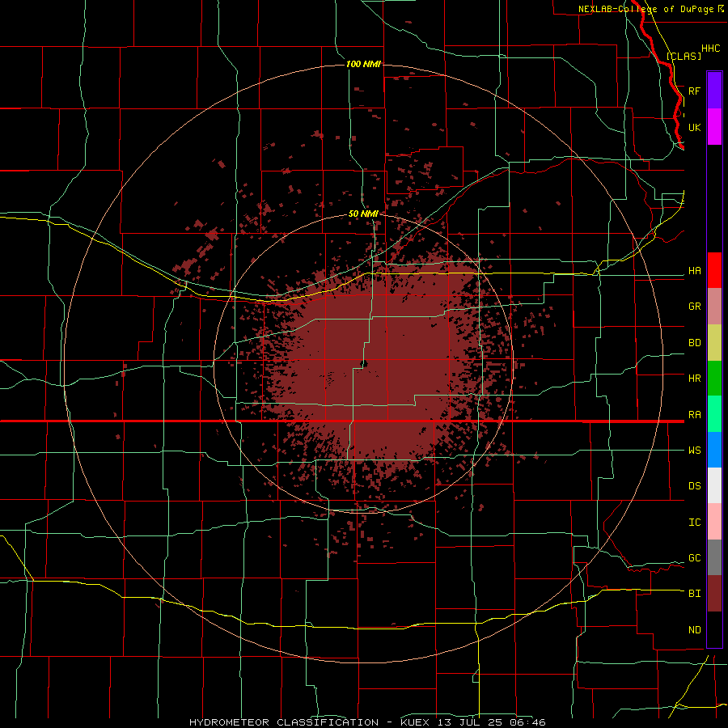The width and height of the screenshot is (728, 728).
Task: Click the BI brown legend swatch
Action: 714,594
